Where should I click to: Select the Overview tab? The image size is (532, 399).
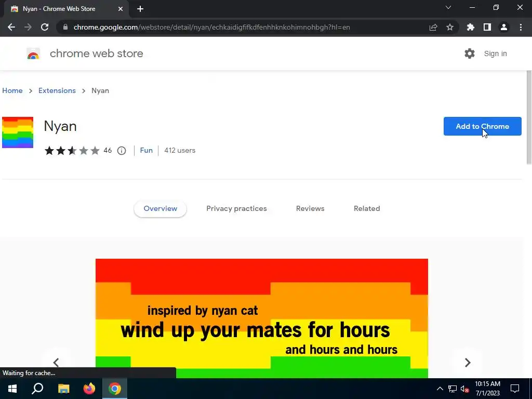[160, 209]
